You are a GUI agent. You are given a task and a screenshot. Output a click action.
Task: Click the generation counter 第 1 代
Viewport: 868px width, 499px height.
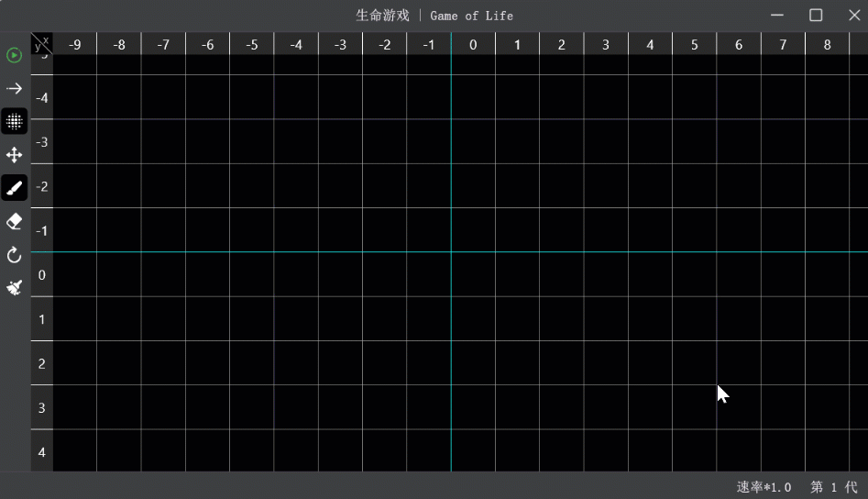tap(834, 487)
